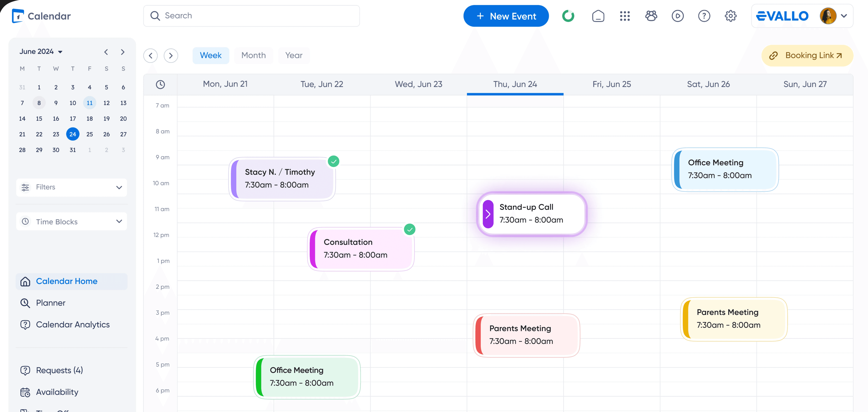This screenshot has width=868, height=412.
Task: Click the Calendar logo icon
Action: tap(18, 16)
